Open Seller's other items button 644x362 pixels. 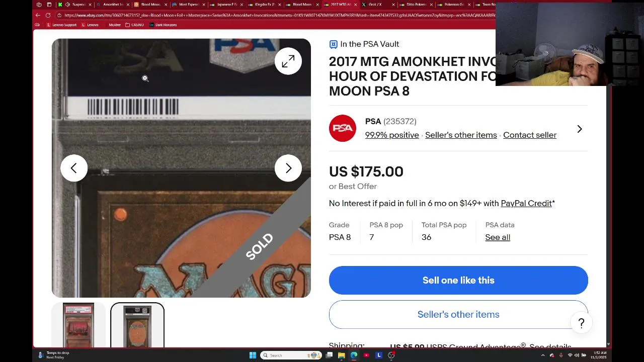(x=458, y=314)
